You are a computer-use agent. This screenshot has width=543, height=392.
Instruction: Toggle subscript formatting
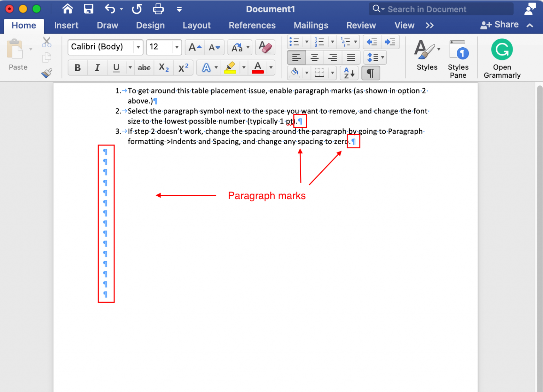tap(163, 68)
